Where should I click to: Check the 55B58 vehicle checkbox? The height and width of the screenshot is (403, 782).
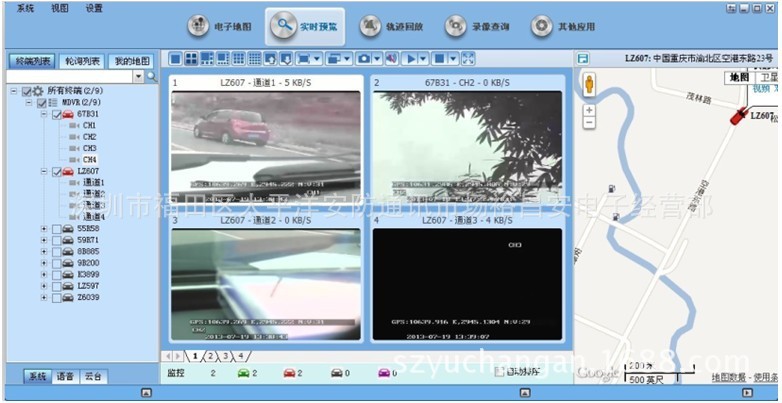(56, 229)
